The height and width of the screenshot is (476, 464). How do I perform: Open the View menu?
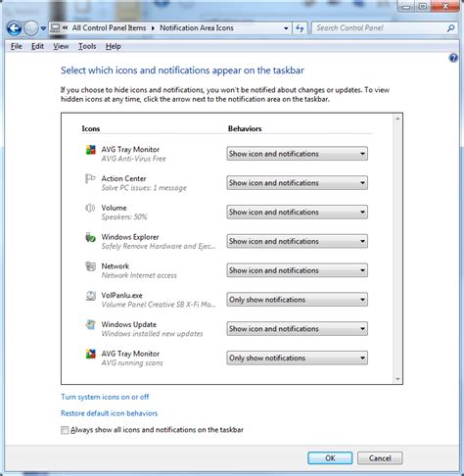pyautogui.click(x=61, y=47)
